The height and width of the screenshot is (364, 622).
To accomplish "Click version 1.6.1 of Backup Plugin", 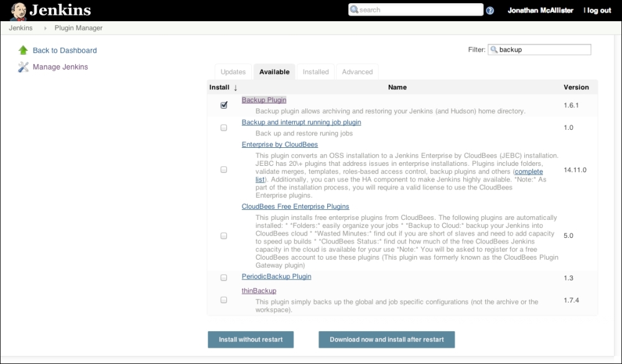I will (x=571, y=105).
